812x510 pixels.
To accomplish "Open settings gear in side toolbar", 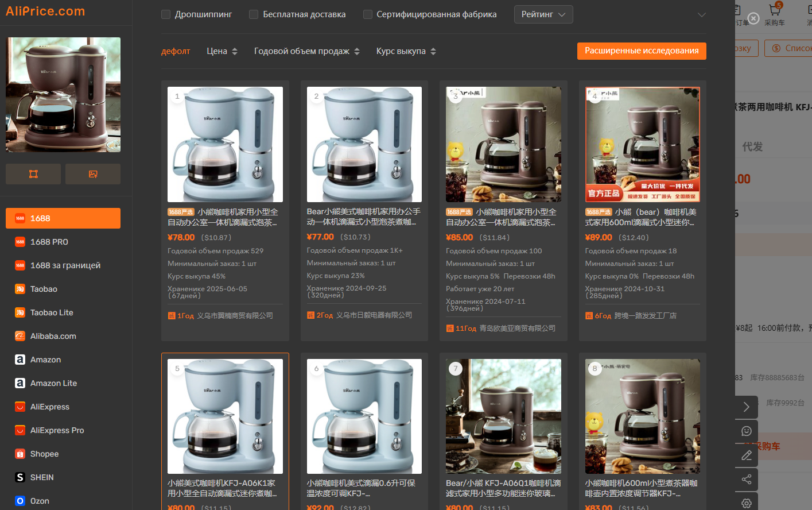I will pos(746,503).
